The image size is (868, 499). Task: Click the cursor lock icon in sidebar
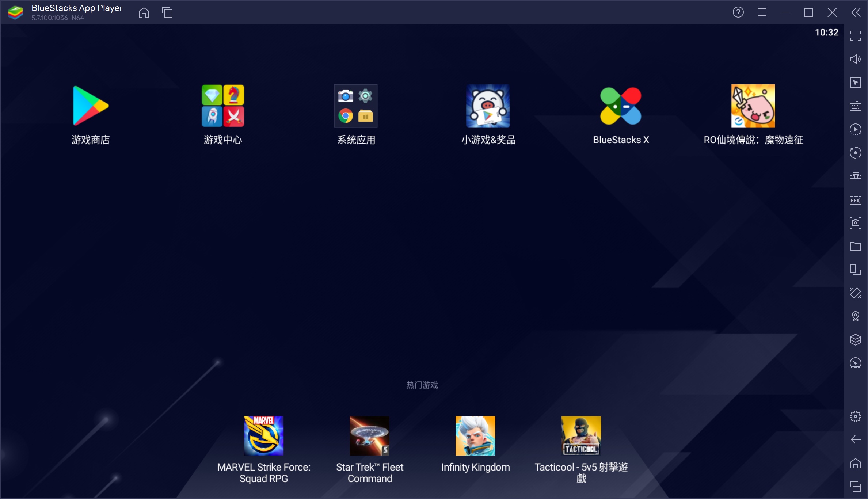click(x=856, y=83)
